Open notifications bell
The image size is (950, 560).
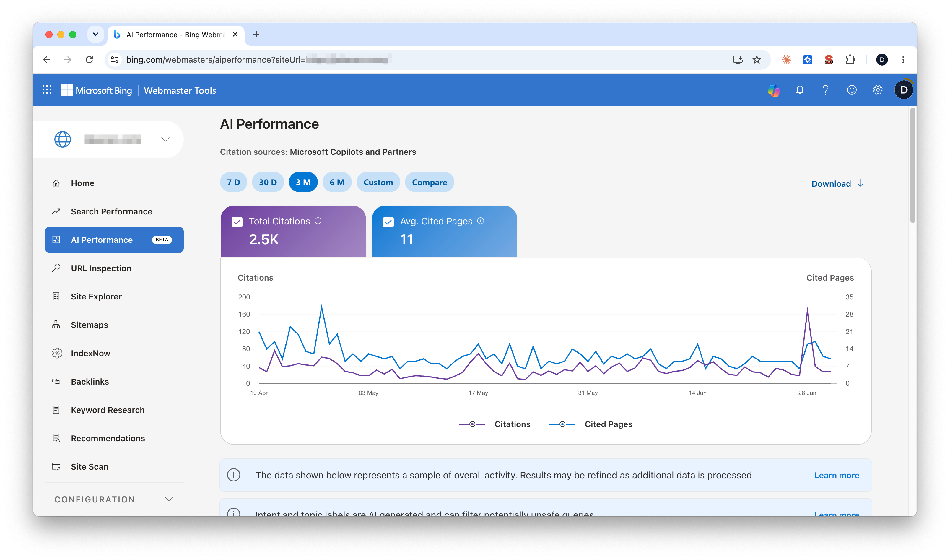tap(799, 90)
